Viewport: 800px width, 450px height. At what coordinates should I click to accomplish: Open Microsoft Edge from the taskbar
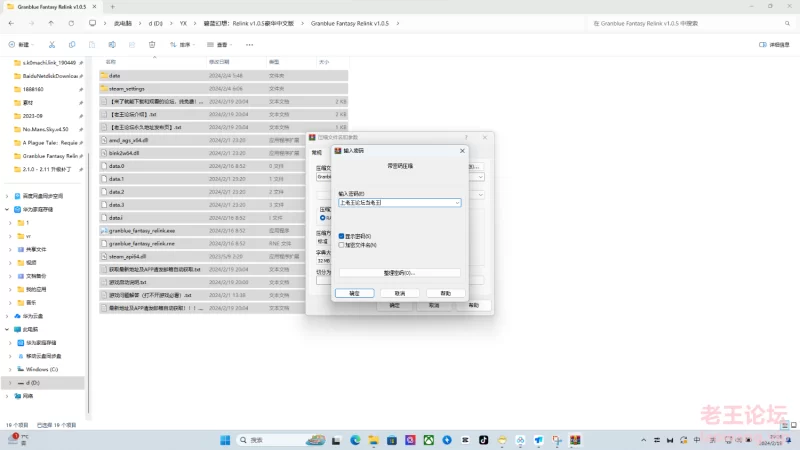tap(355, 440)
